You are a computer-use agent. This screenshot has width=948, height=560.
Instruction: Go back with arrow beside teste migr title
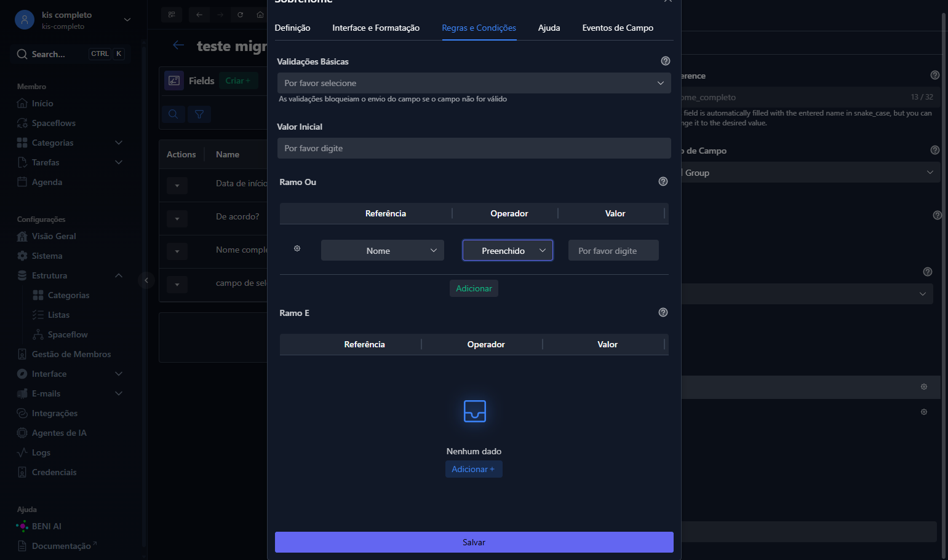coord(178,45)
